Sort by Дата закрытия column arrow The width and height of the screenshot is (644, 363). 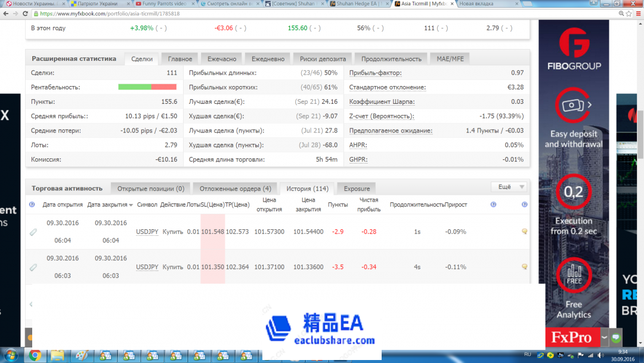131,205
